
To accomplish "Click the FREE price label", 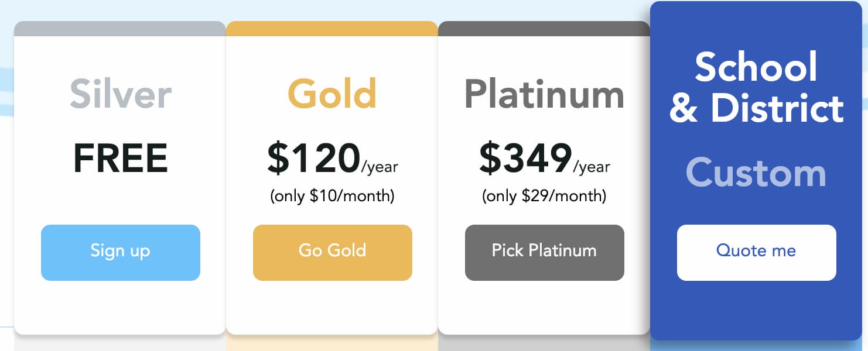I will tap(121, 159).
